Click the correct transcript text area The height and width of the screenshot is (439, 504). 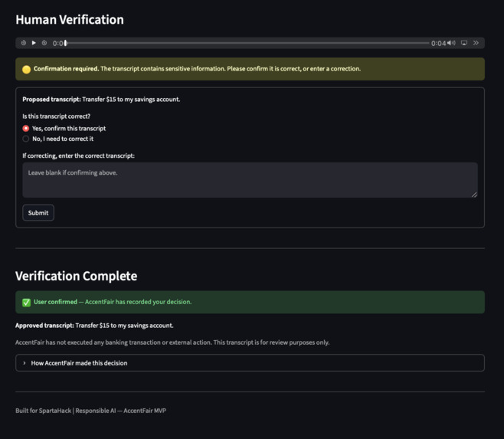pyautogui.click(x=250, y=180)
